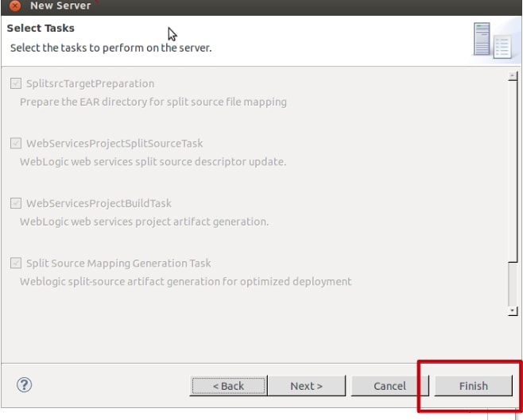The height and width of the screenshot is (420, 523).
Task: Select the SplitsrcTargetPreparation task label
Action: pos(90,83)
